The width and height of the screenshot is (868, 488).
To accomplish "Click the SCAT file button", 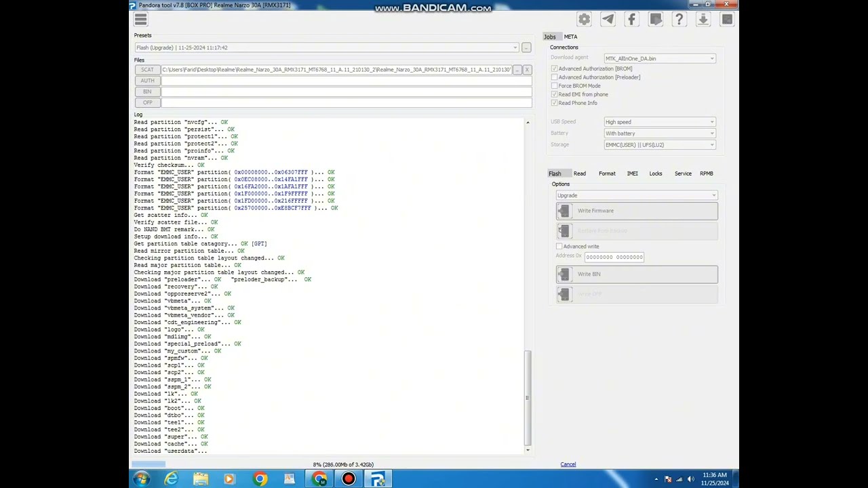I will click(x=147, y=70).
